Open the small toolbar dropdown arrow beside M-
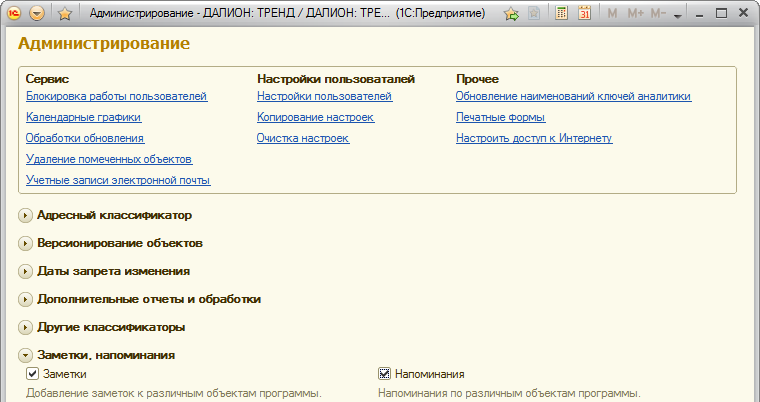The image size is (760, 402). (x=678, y=16)
